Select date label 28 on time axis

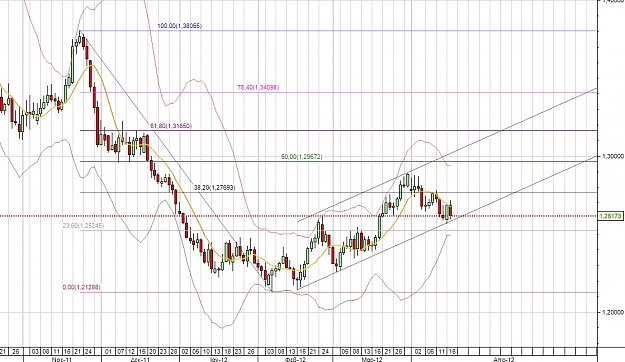(174, 352)
